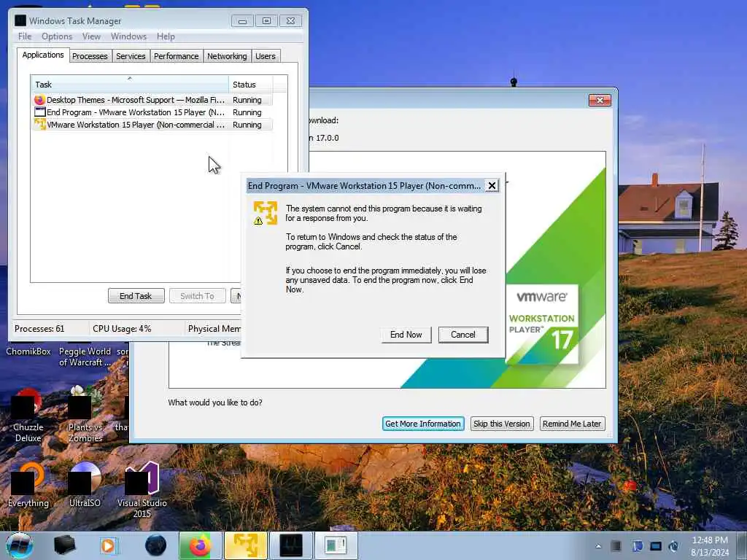Open Visual Studio 2015 desktop shortcut
The width and height of the screenshot is (747, 560).
click(x=142, y=491)
